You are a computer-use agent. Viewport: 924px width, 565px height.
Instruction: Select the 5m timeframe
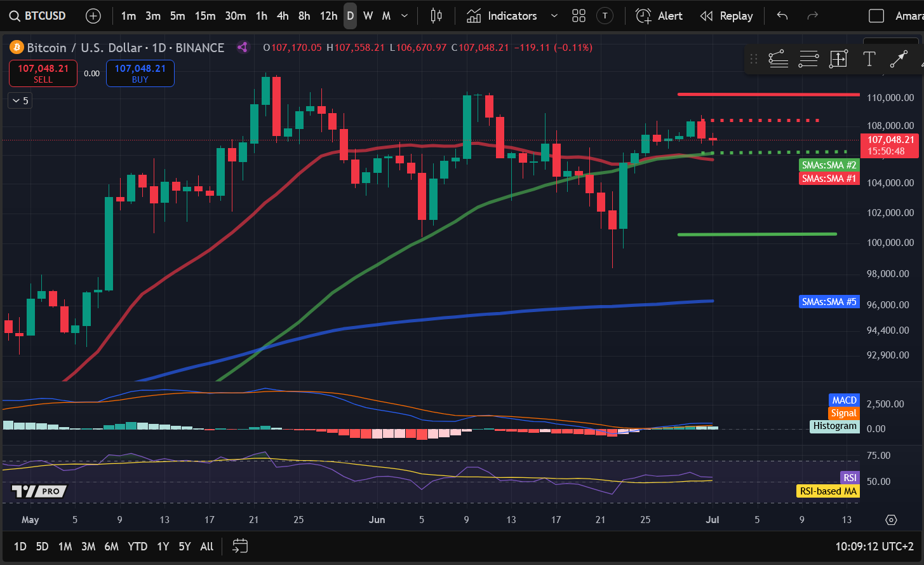pyautogui.click(x=177, y=16)
